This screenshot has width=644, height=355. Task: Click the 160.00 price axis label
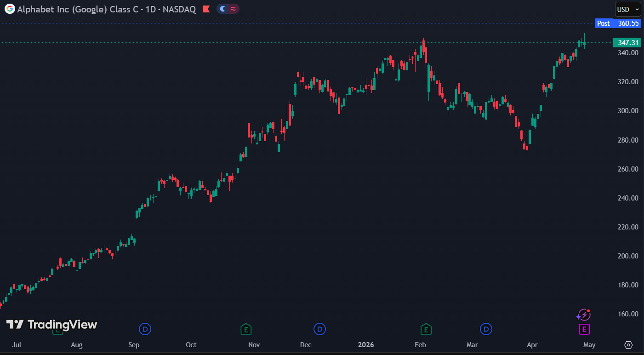pyautogui.click(x=628, y=314)
